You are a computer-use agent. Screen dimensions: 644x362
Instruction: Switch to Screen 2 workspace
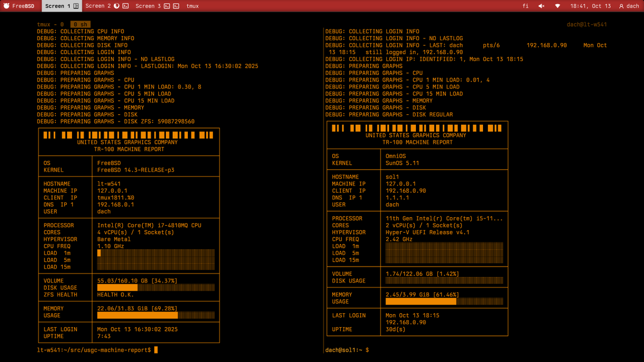(x=107, y=6)
